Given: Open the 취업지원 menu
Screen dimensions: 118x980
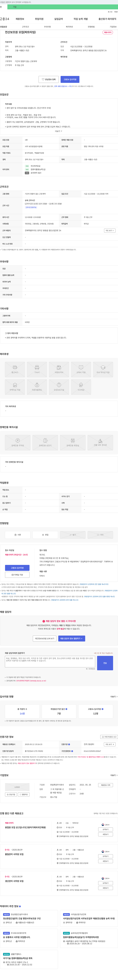Looking at the screenshot, I should [39, 19].
